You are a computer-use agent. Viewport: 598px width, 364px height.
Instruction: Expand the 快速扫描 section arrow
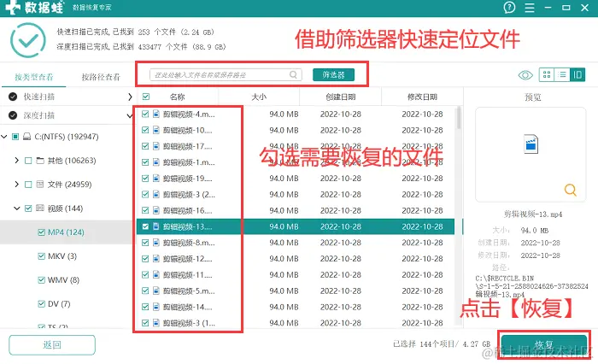130,97
